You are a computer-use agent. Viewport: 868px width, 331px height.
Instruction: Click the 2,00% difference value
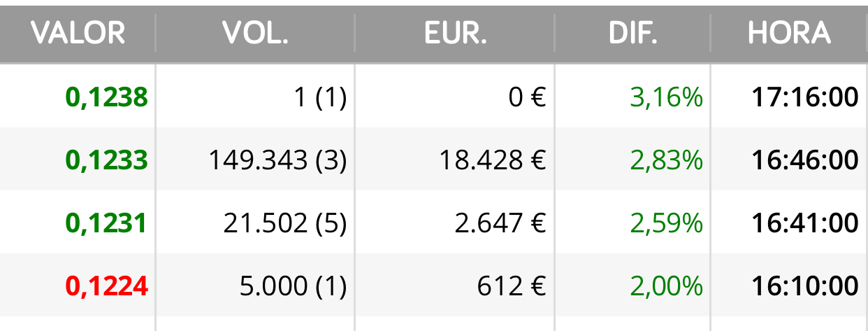[x=666, y=286]
